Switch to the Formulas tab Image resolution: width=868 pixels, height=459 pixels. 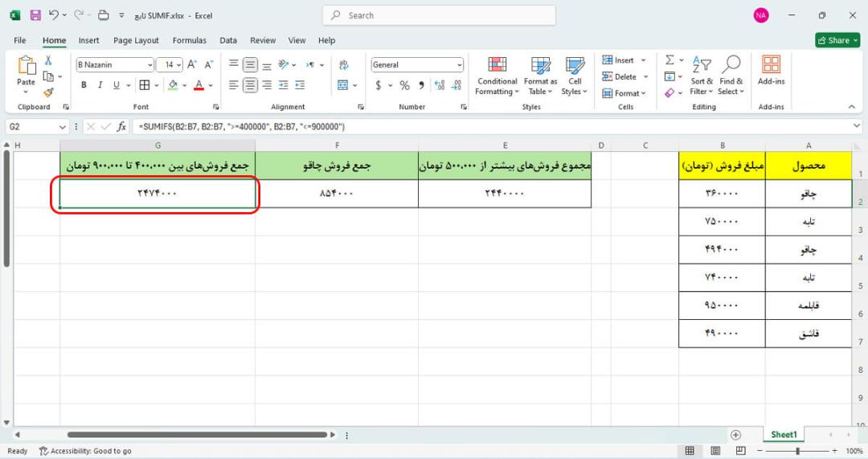pos(190,40)
